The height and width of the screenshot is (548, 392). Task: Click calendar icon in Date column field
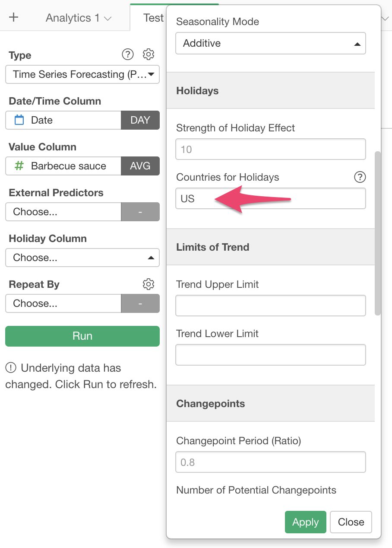19,120
